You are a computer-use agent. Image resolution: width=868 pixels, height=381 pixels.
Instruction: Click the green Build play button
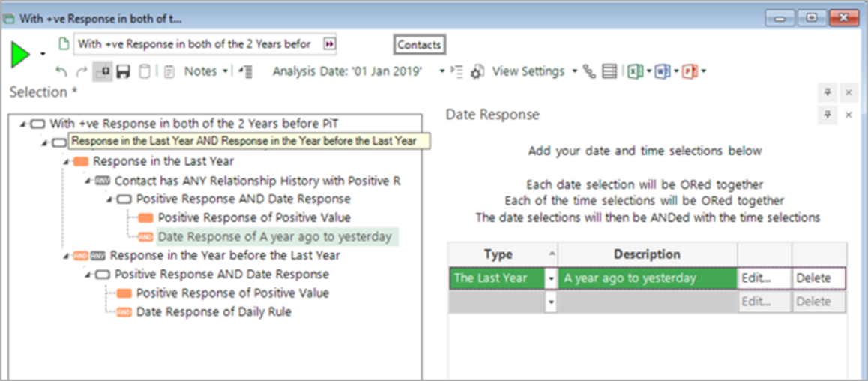[x=20, y=54]
